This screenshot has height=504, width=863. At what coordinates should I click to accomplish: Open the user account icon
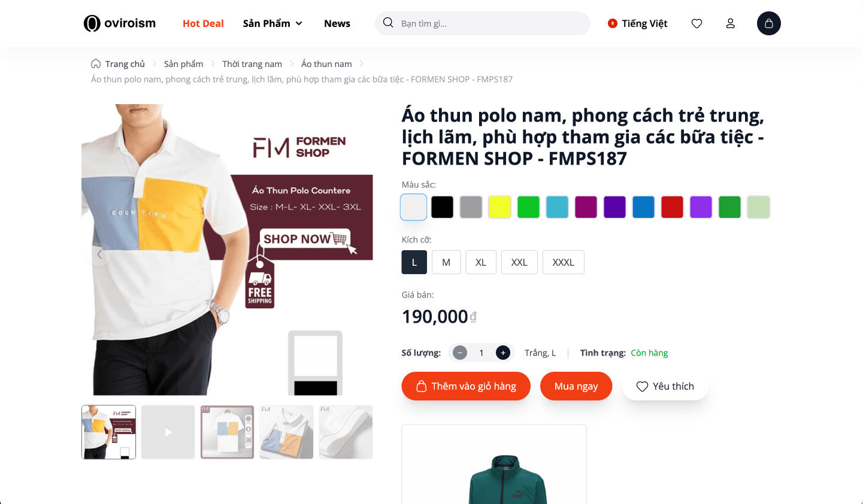click(730, 23)
